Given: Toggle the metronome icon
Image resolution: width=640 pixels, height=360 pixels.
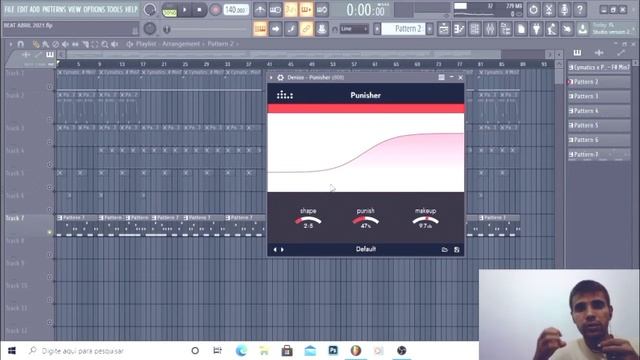Looking at the screenshot, I should (x=260, y=10).
